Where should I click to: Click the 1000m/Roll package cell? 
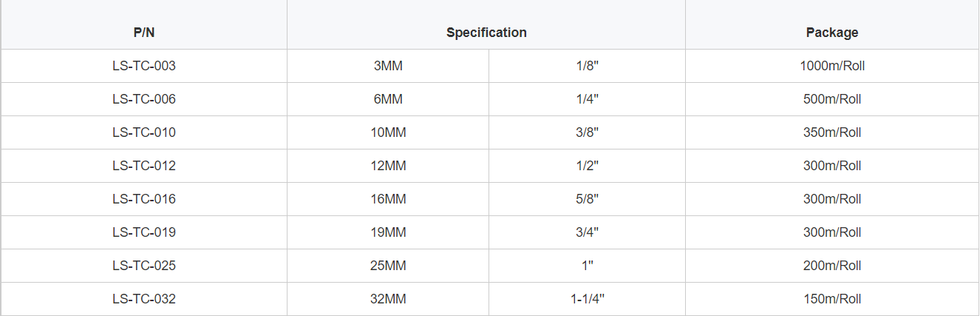pos(832,66)
